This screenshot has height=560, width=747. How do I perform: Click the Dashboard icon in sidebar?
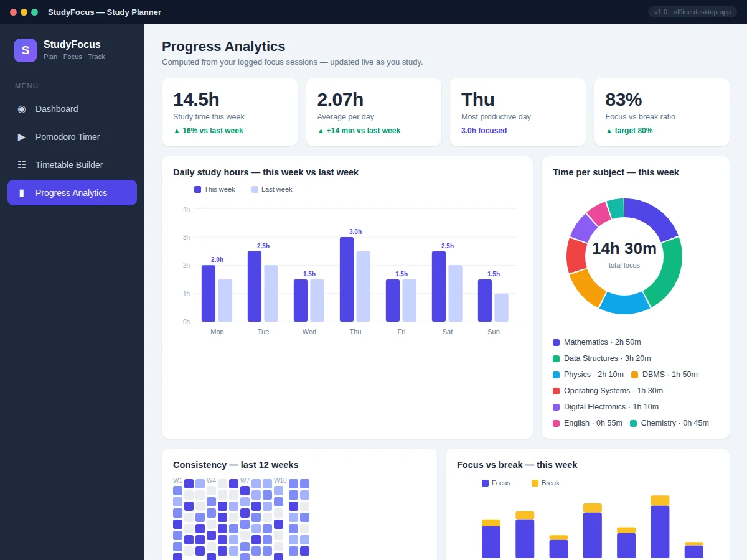[22, 109]
